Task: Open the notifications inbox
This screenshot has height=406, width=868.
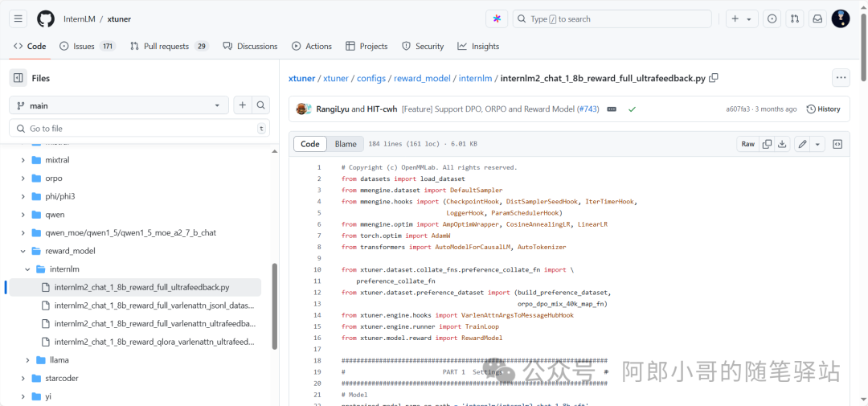Action: click(817, 18)
